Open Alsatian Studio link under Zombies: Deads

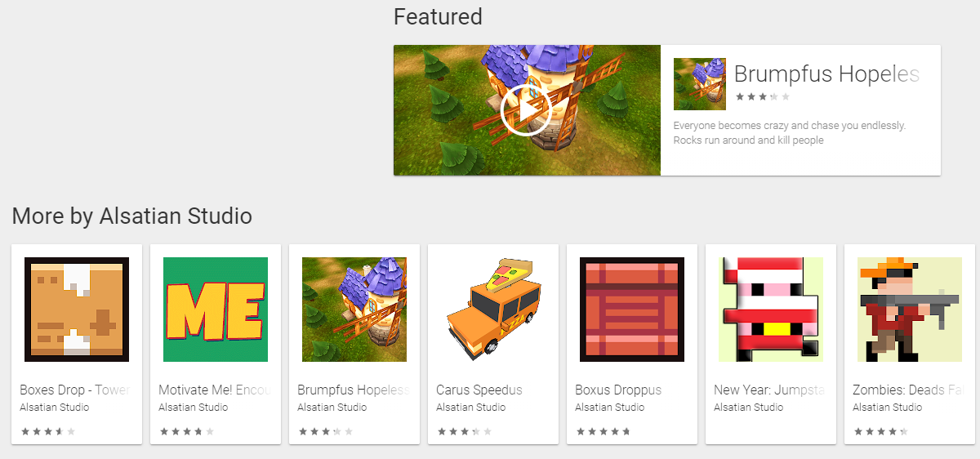tap(888, 407)
